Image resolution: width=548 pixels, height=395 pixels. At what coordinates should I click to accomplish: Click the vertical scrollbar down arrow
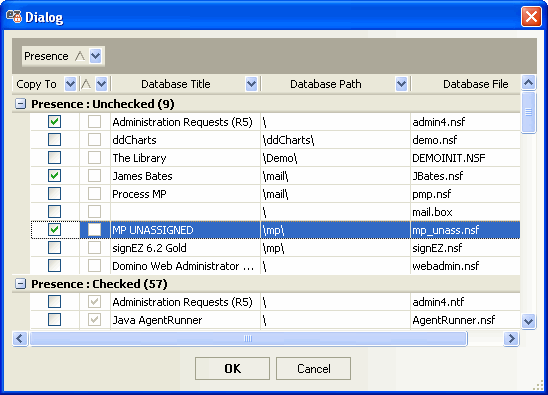(x=528, y=321)
